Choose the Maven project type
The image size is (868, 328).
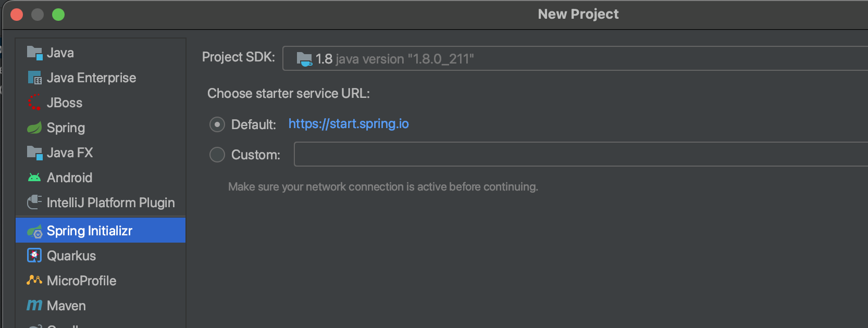click(101, 306)
